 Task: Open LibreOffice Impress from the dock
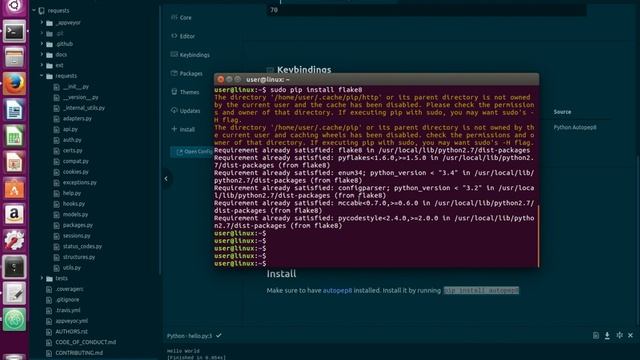click(14, 162)
